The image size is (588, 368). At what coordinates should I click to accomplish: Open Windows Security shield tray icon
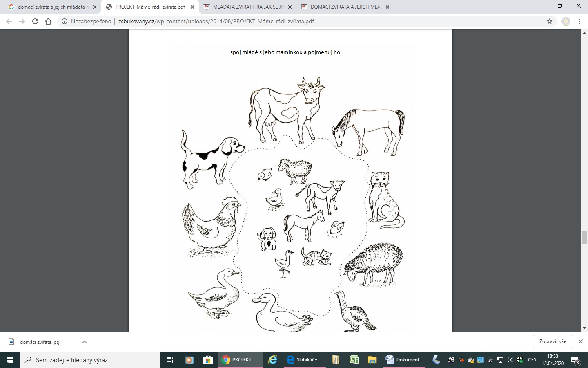click(x=520, y=360)
